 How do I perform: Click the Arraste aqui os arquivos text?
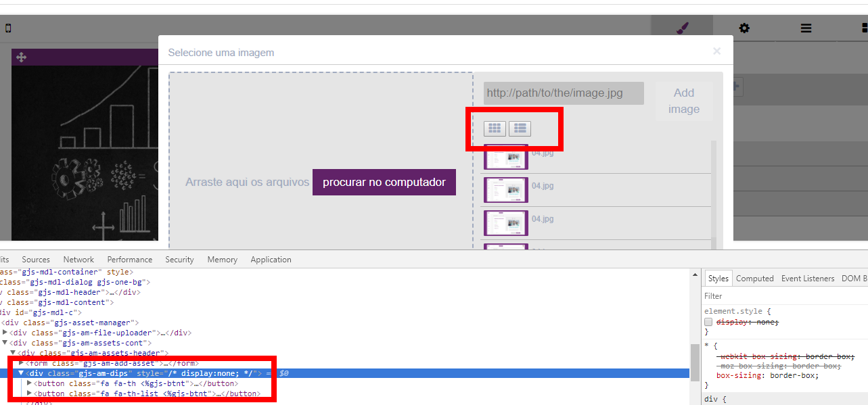[x=247, y=183]
